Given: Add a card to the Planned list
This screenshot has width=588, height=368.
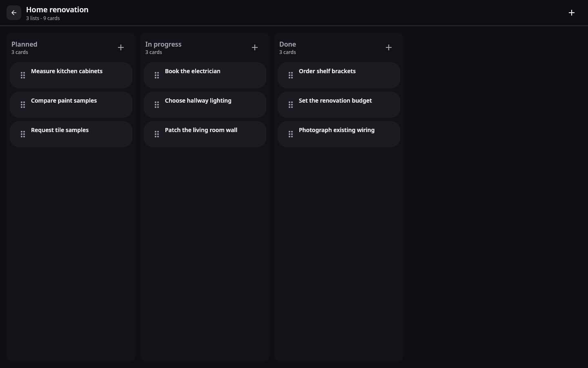Looking at the screenshot, I should 121,47.
